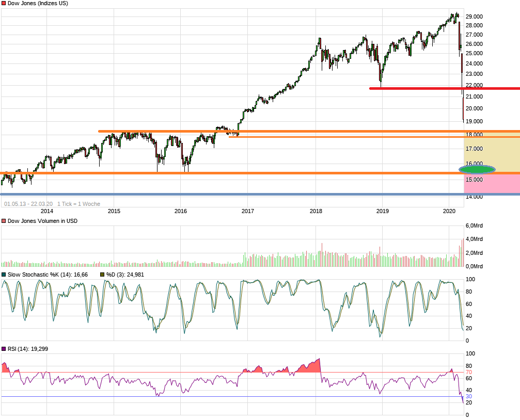Click the 2014 year axis label

[x=47, y=211]
